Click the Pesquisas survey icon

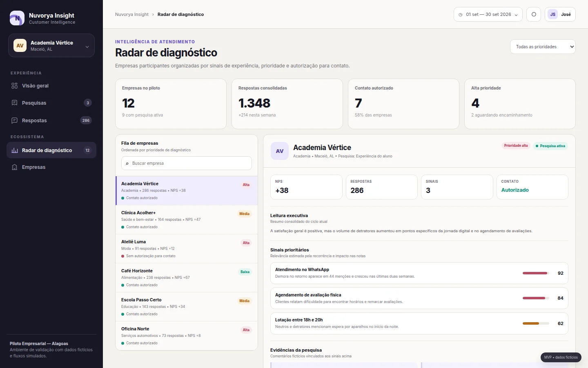(15, 103)
